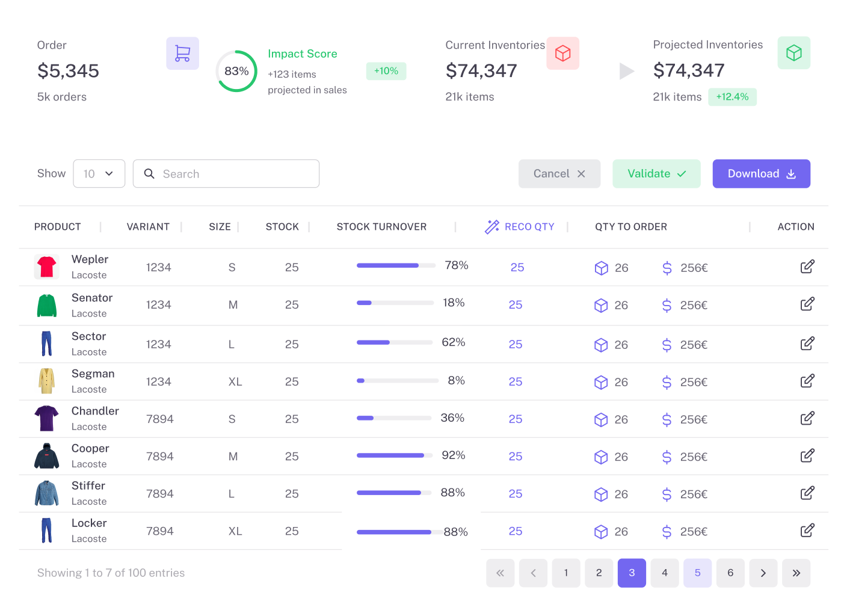Jump to last page with double arrow
Viewport: 847px width, 616px height.
(x=796, y=573)
